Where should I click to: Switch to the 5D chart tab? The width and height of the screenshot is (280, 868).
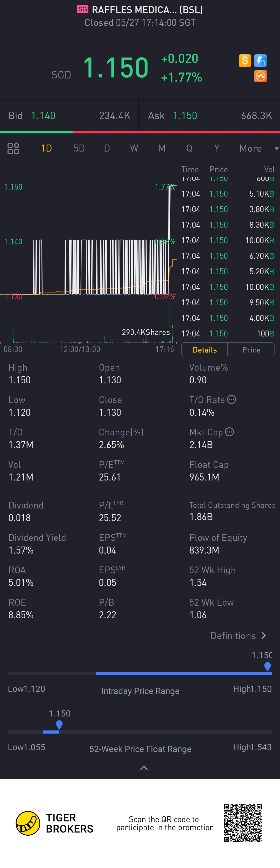click(79, 148)
